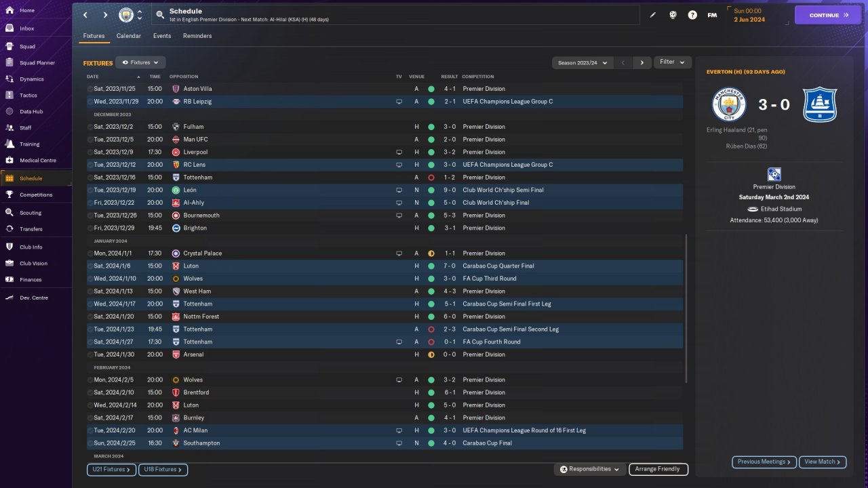Switch to the Calendar tab
The width and height of the screenshot is (868, 488).
[129, 36]
